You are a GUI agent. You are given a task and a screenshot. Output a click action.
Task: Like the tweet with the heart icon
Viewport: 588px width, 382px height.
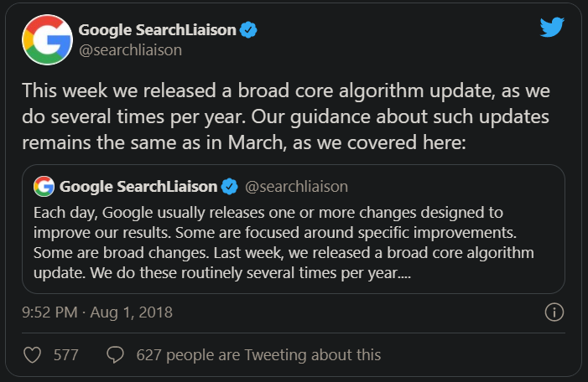[x=33, y=355]
